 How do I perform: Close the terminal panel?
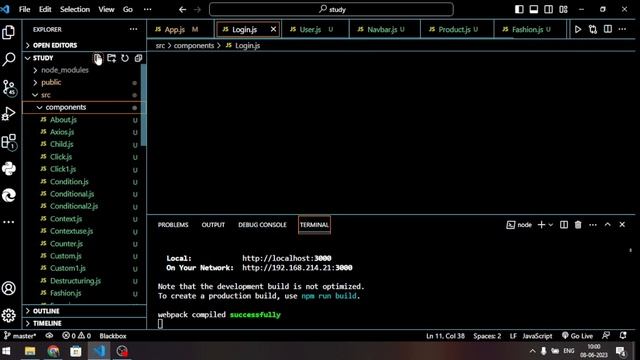(x=622, y=224)
